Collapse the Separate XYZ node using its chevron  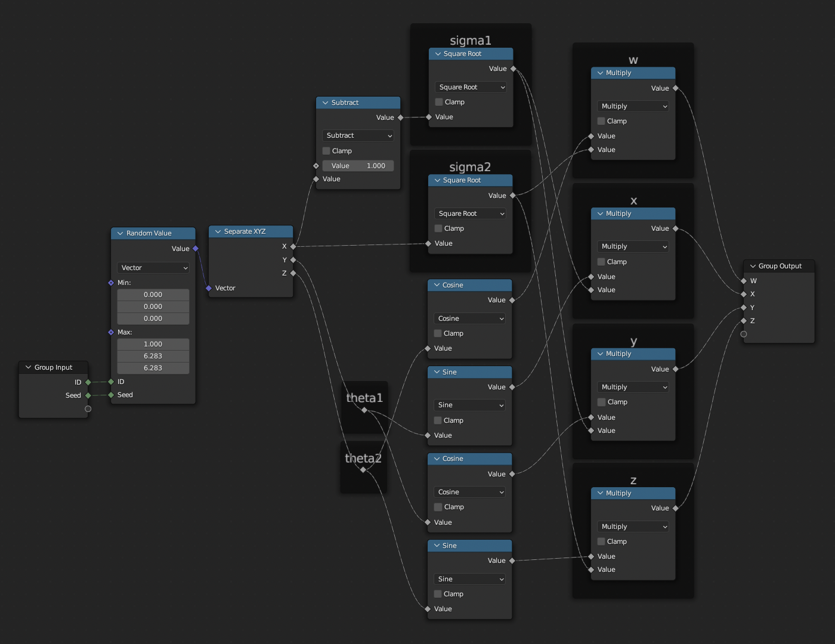pyautogui.click(x=218, y=231)
